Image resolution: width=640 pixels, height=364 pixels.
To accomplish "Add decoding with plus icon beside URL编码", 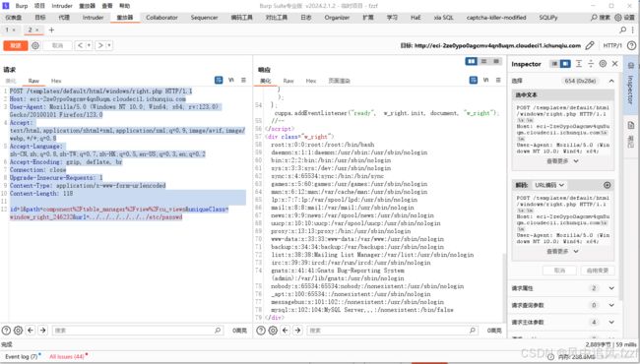I will click(607, 185).
